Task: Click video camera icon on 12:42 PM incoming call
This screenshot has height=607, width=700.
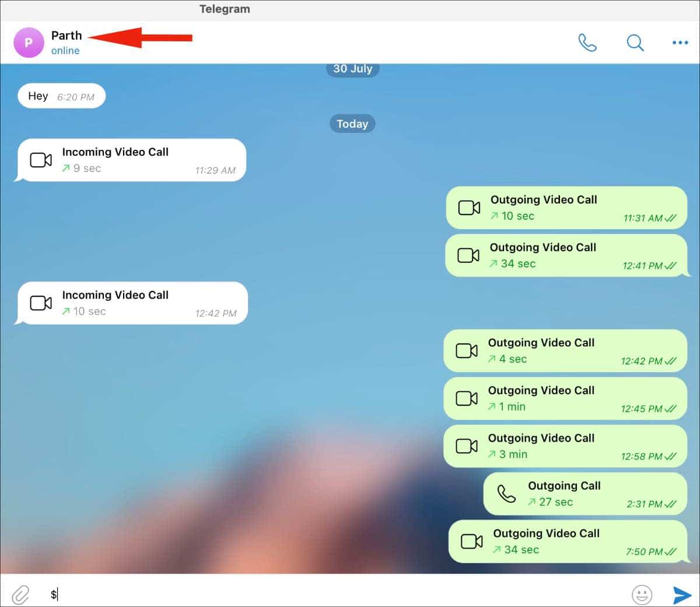Action: tap(41, 303)
